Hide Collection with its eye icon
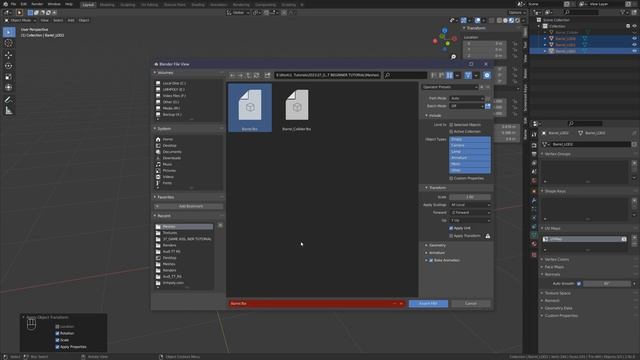The width and height of the screenshot is (640, 360). 634,26
